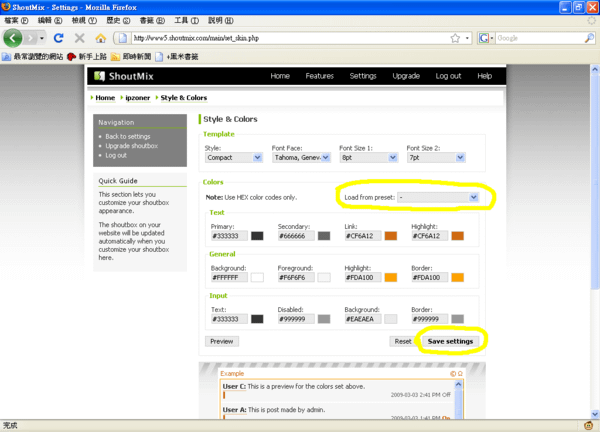Click the Input Background hex field
The height and width of the screenshot is (432, 600).
363,319
